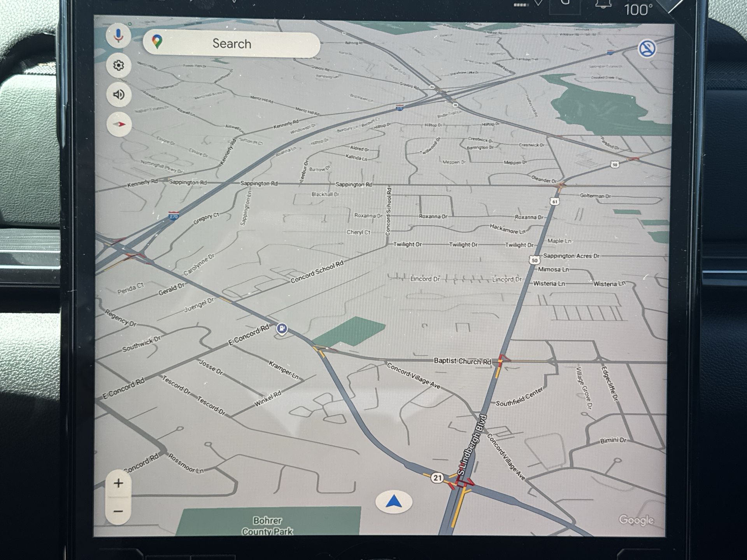Image resolution: width=747 pixels, height=560 pixels.
Task: Tap the microphone voice search icon
Action: pyautogui.click(x=119, y=35)
